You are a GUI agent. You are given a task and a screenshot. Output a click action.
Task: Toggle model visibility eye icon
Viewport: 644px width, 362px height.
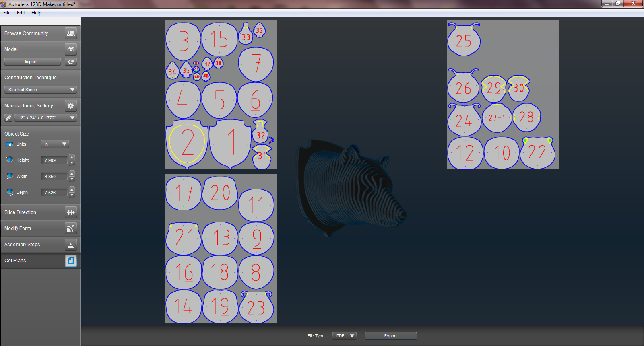(71, 49)
